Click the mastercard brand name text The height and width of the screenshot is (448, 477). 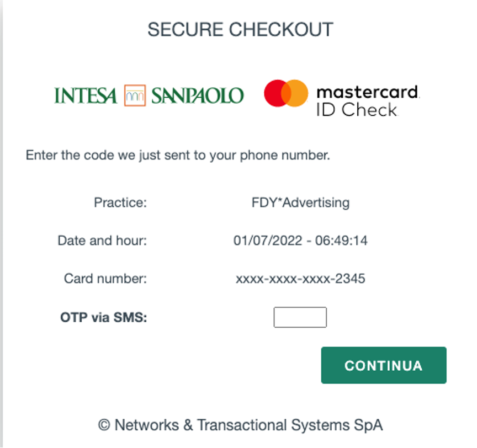(x=367, y=91)
